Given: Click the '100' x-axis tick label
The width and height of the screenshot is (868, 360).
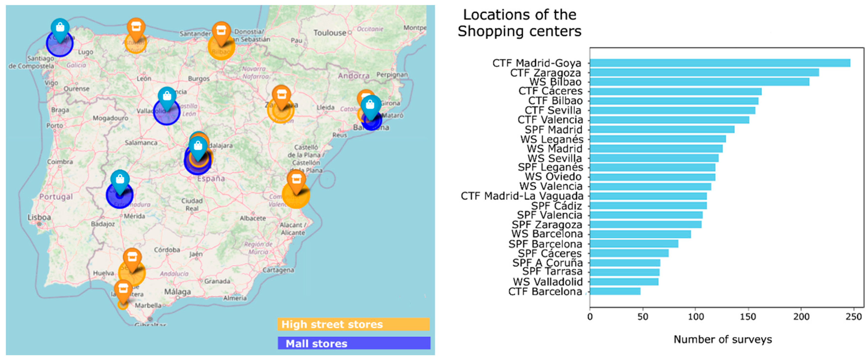Looking at the screenshot, I should pos(695,317).
